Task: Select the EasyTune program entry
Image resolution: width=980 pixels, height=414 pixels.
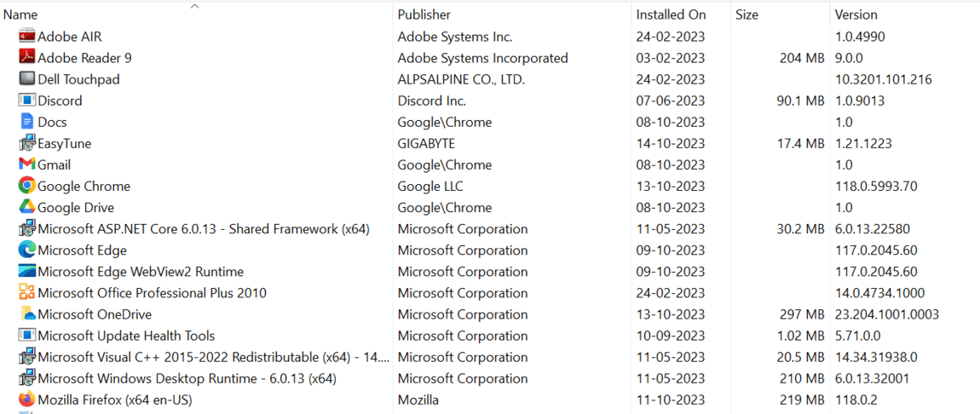Action: point(490,143)
